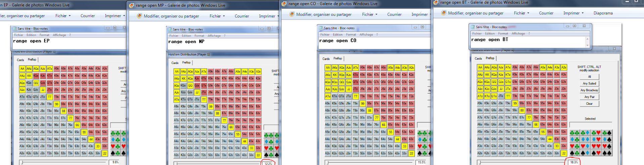Toggle 22 hand cell in CO range grid
The height and width of the screenshot is (165, 644).
click(412, 153)
